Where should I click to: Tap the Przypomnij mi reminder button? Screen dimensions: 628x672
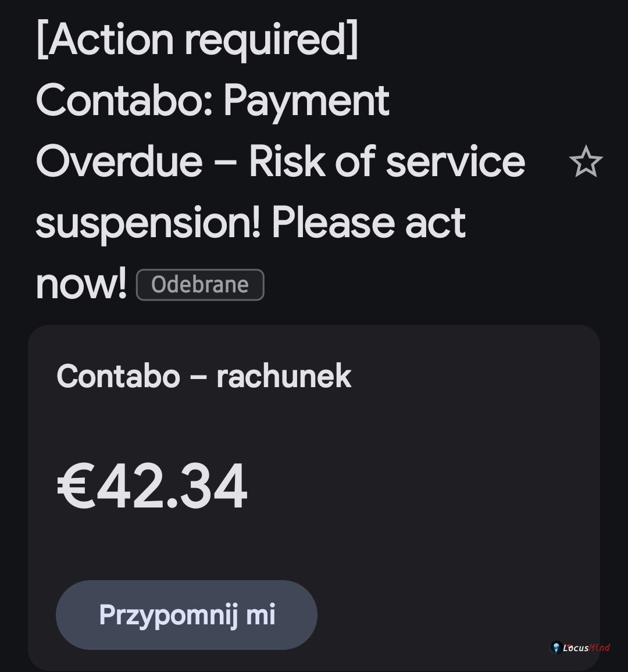(187, 614)
